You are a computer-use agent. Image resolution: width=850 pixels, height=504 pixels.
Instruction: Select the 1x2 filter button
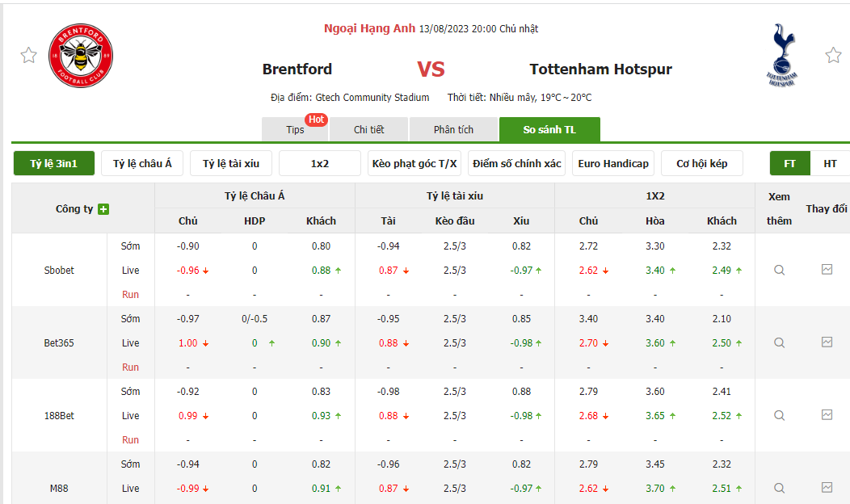point(320,163)
